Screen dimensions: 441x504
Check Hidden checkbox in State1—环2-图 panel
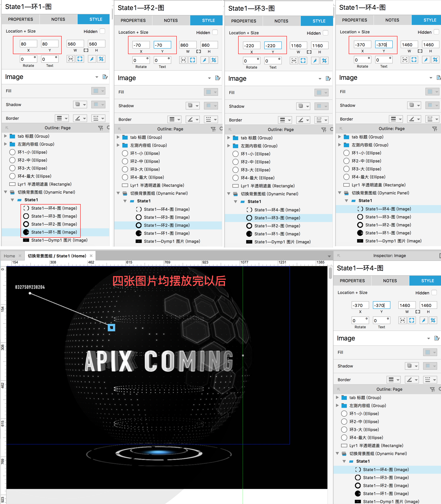(x=215, y=32)
